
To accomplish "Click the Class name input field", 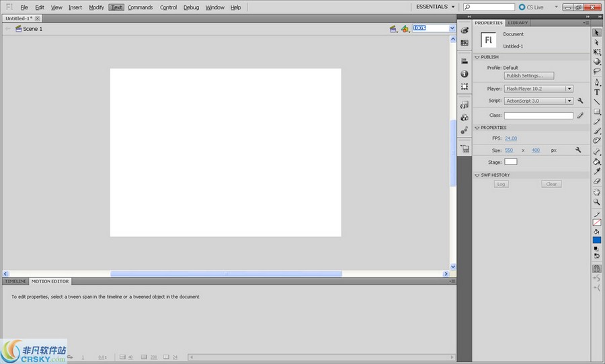I will [538, 116].
